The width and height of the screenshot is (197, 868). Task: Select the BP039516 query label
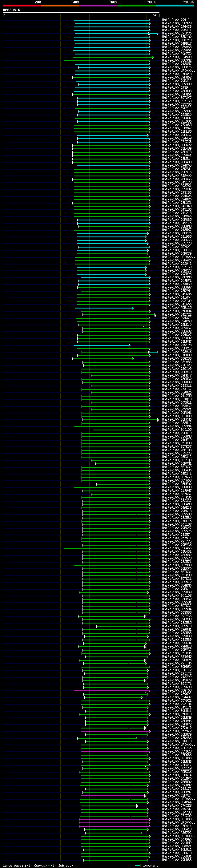pos(11,10)
